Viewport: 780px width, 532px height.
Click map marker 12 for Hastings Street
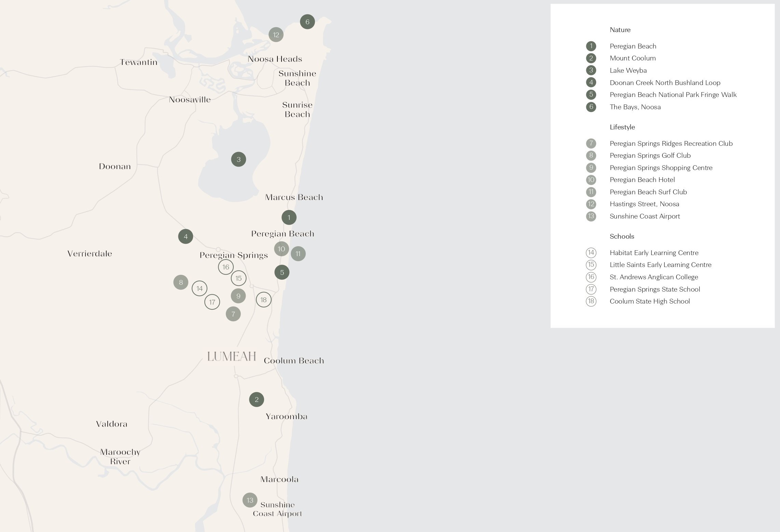(x=276, y=34)
